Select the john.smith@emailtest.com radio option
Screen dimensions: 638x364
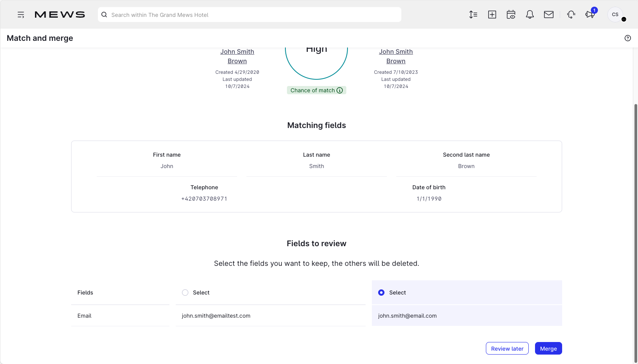[185, 293]
